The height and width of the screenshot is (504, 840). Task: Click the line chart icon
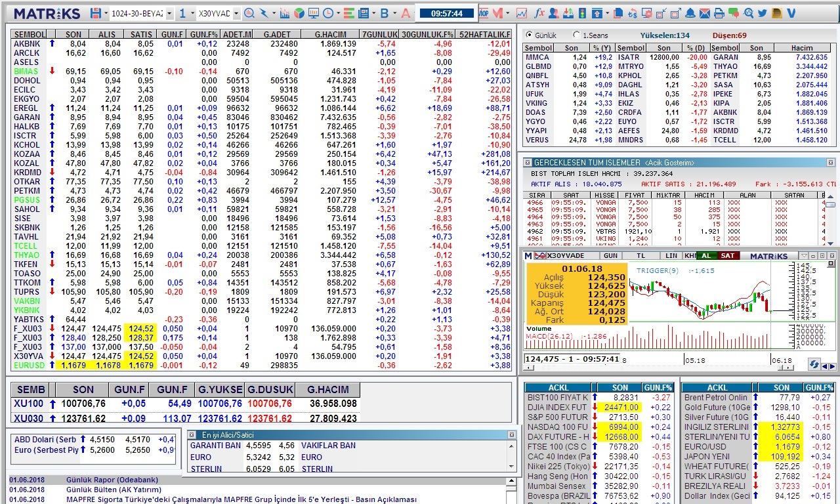tap(521, 13)
